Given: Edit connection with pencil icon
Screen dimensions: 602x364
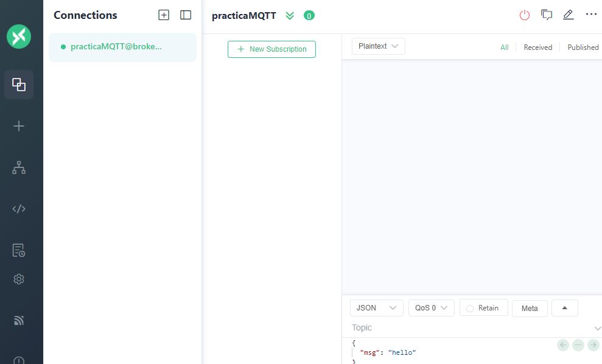Looking at the screenshot, I should tap(568, 15).
